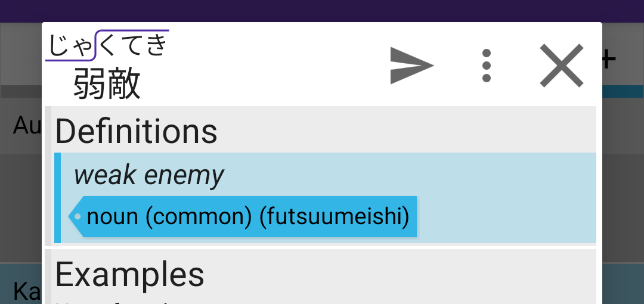Tap the teal indicator bar at the right edge
This screenshot has width=644, height=304.
(x=623, y=91)
